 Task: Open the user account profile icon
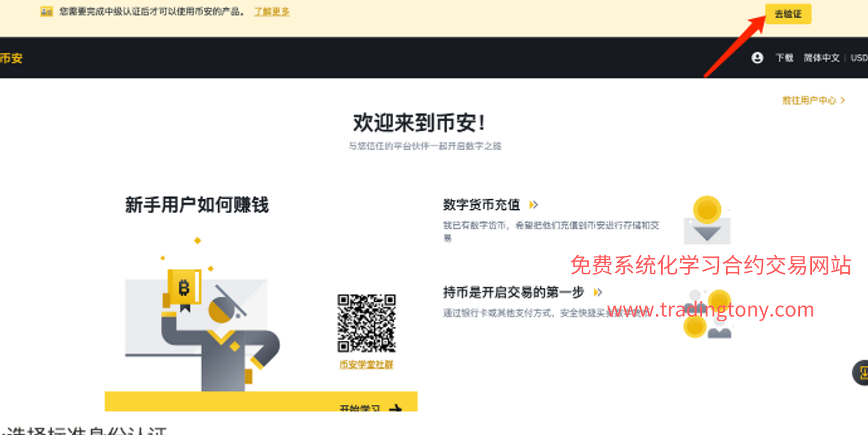coord(757,58)
